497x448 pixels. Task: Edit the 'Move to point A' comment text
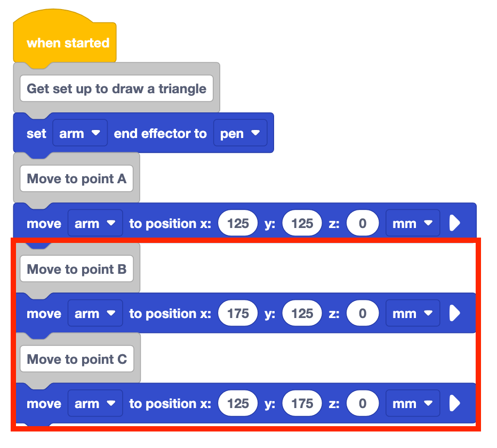coord(76,179)
